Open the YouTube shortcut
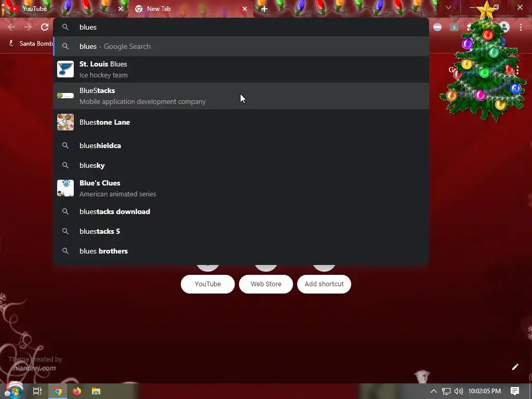This screenshot has height=399, width=532. (208, 284)
